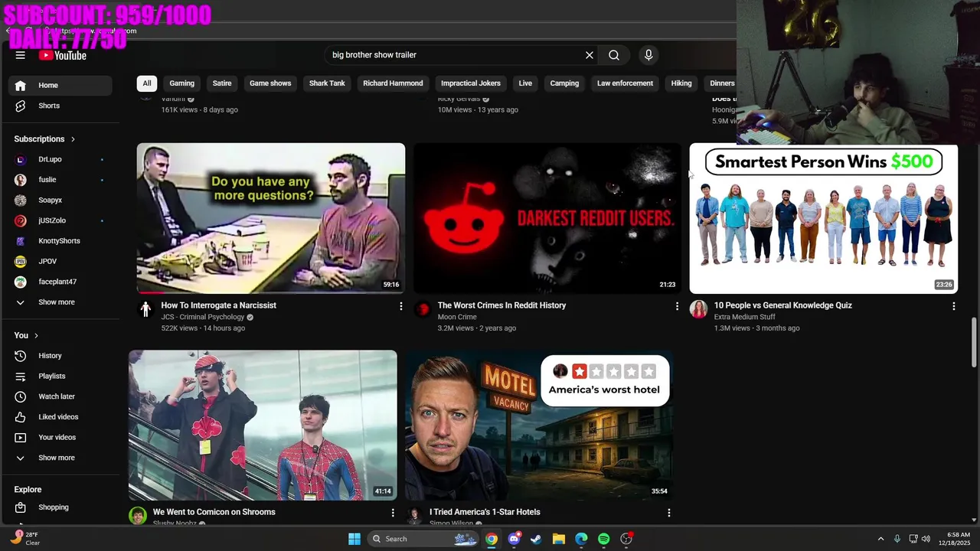Select the Gaming filter chip

point(181,83)
